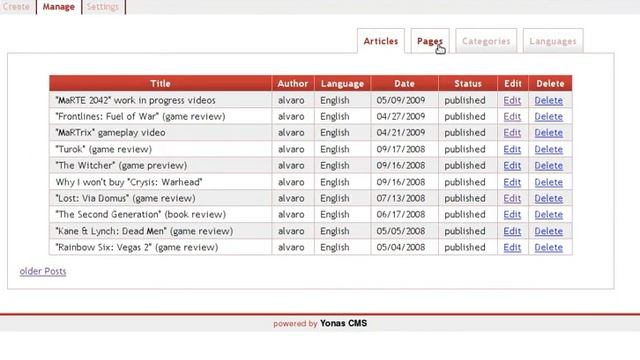Select the "Lost: Via Domus" title cell
Screen dimensions: 640x360
(x=160, y=198)
